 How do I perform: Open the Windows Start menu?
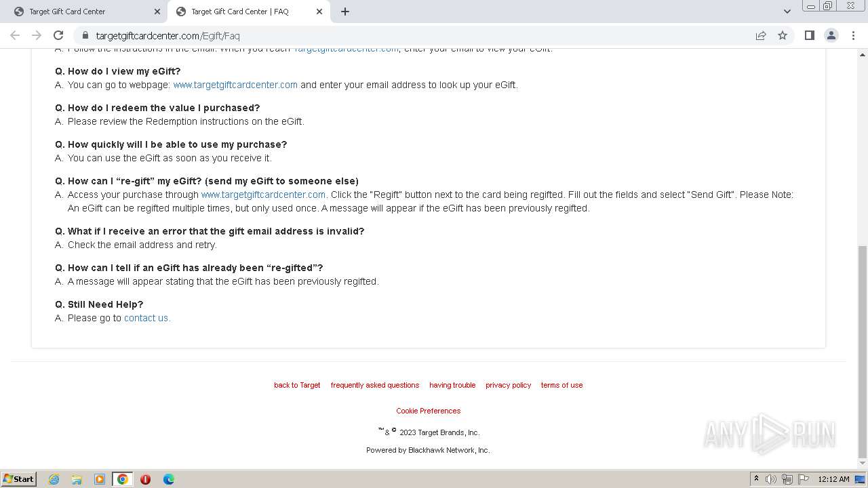tap(18, 479)
